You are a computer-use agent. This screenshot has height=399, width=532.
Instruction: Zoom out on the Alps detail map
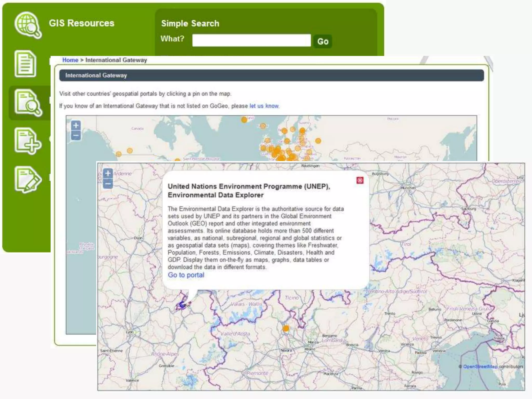click(x=108, y=184)
